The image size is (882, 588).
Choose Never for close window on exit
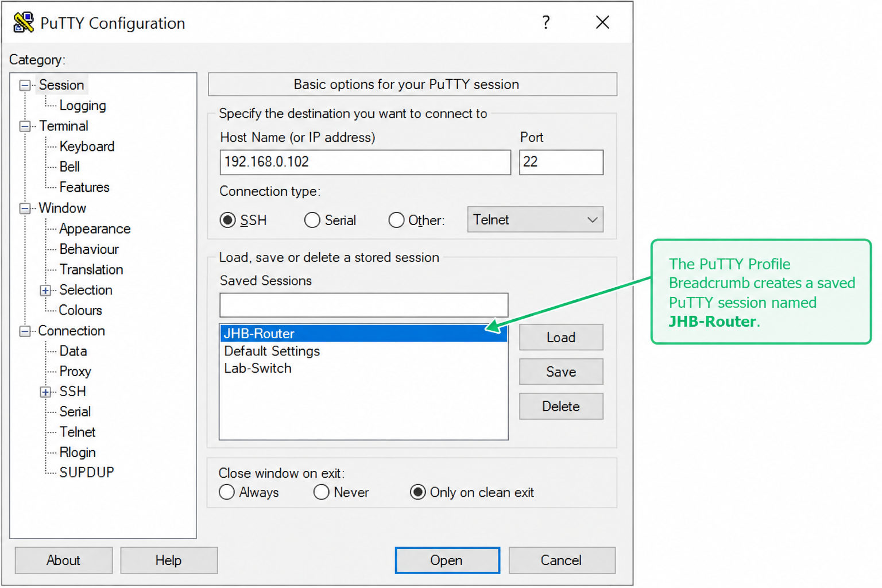[x=322, y=492]
